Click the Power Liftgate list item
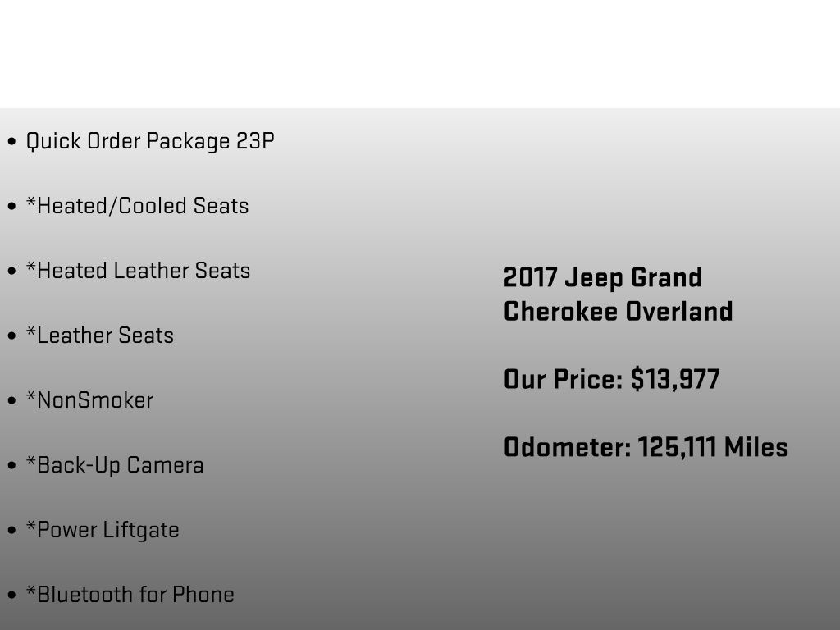The height and width of the screenshot is (630, 840). 103,530
